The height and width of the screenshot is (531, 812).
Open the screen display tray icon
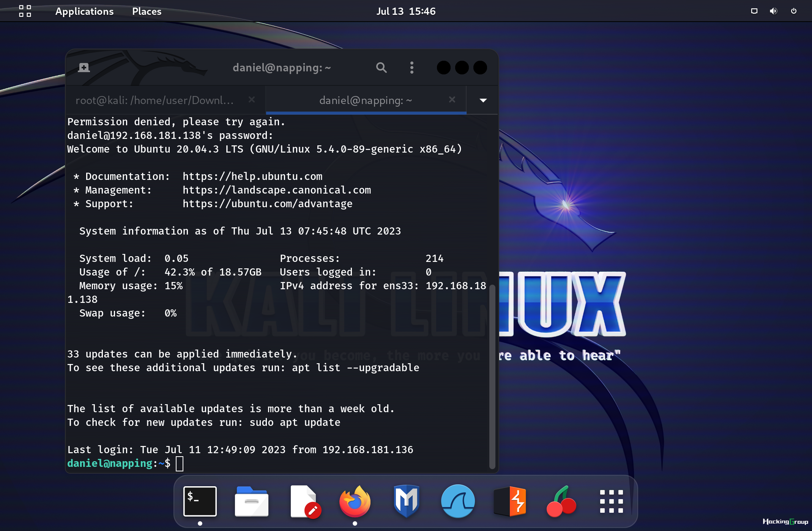(754, 11)
